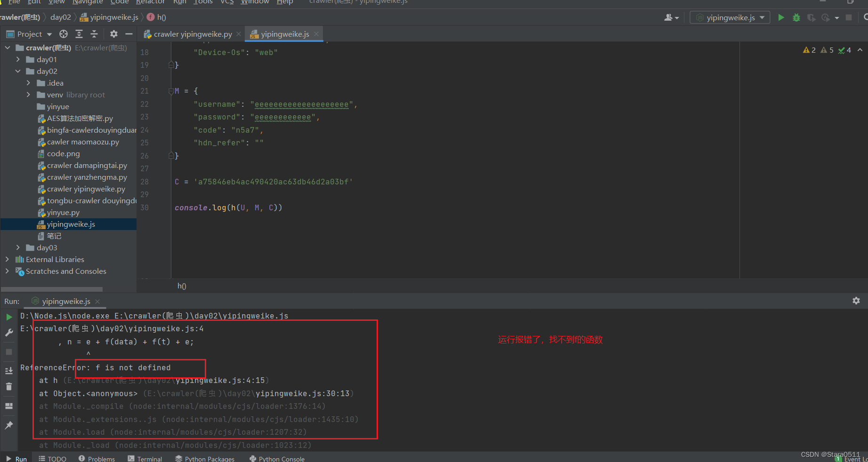Close the crawler yipingweike.py tab
The image size is (868, 462).
click(239, 34)
